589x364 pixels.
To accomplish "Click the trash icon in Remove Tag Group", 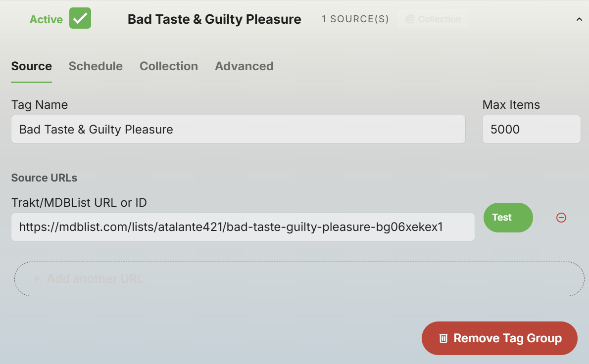I will [443, 338].
